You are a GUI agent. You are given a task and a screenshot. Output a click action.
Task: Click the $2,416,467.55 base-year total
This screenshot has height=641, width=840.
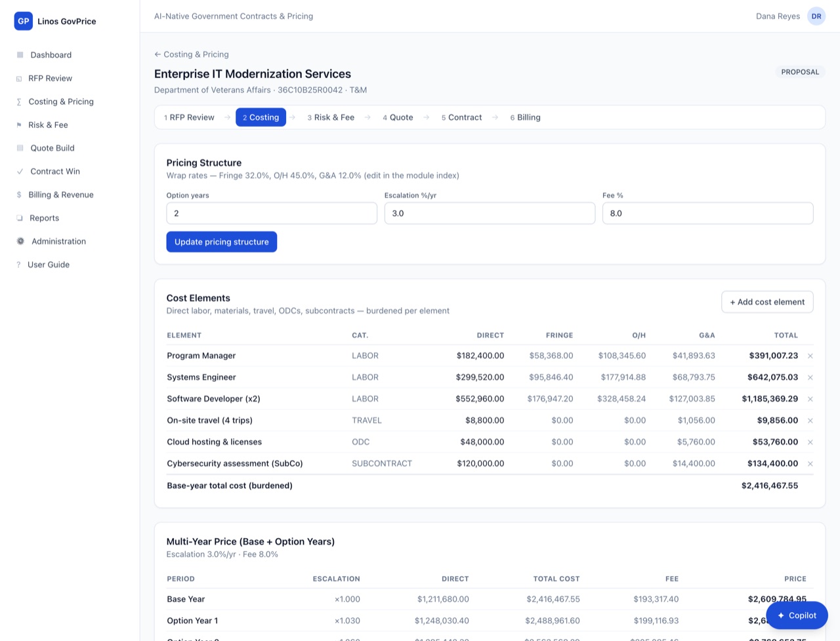[x=770, y=486]
